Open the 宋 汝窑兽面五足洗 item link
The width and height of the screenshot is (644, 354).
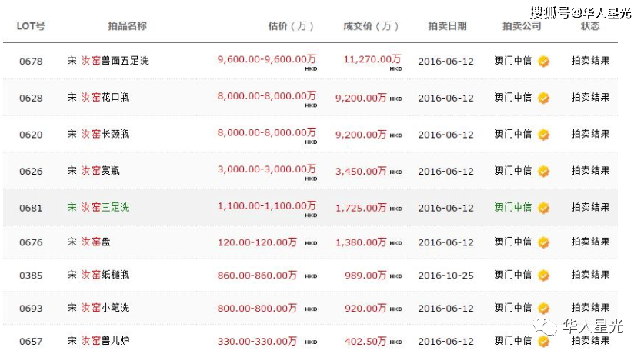coord(108,61)
